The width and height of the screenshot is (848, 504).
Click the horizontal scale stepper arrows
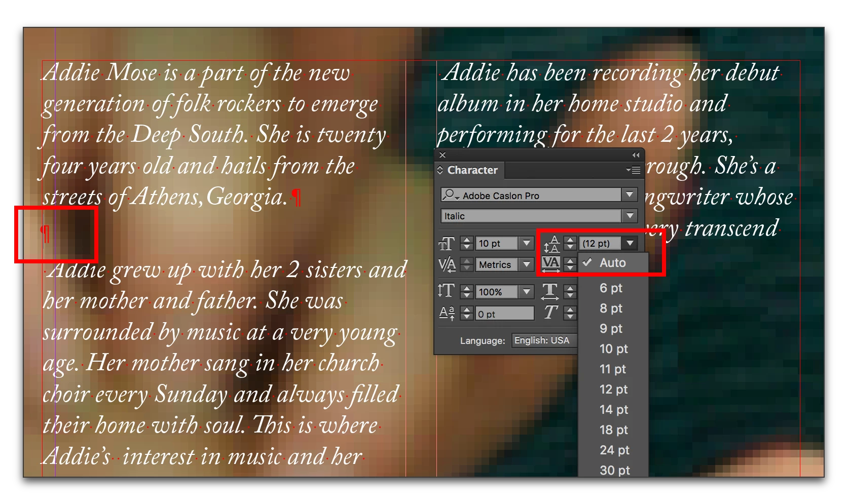point(570,292)
